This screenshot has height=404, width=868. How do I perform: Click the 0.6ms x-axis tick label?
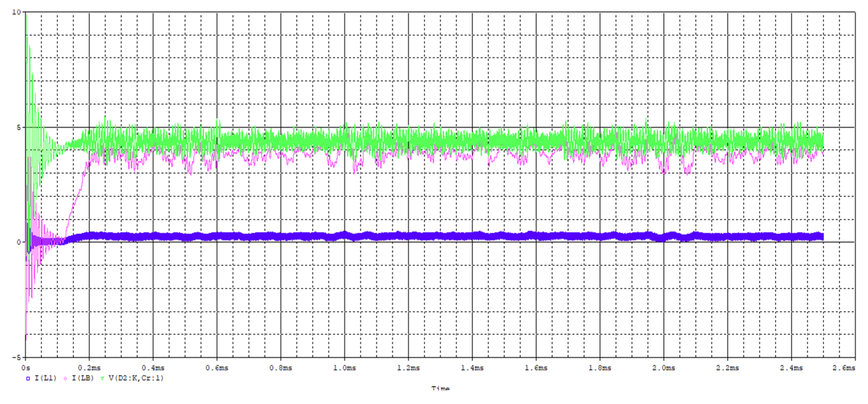coord(217,368)
